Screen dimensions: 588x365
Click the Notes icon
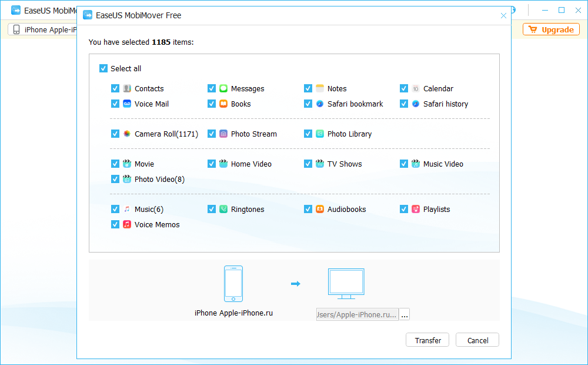320,89
